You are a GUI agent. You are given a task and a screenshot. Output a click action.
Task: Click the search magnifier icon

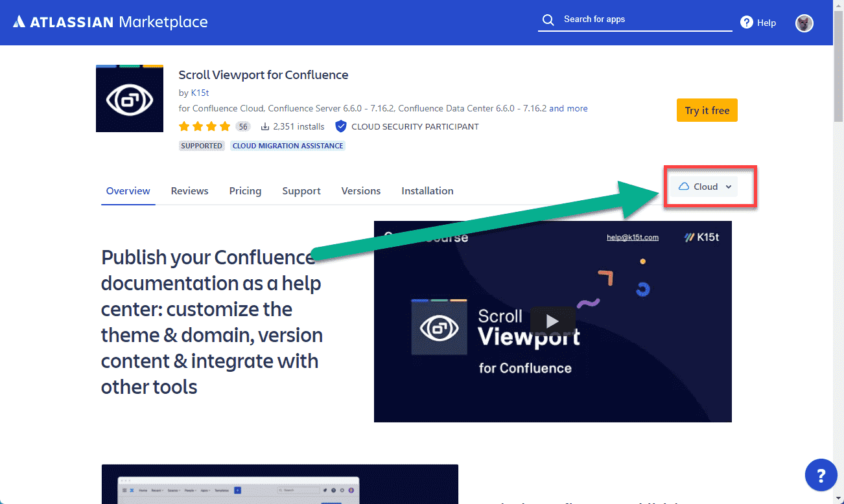pyautogui.click(x=548, y=20)
